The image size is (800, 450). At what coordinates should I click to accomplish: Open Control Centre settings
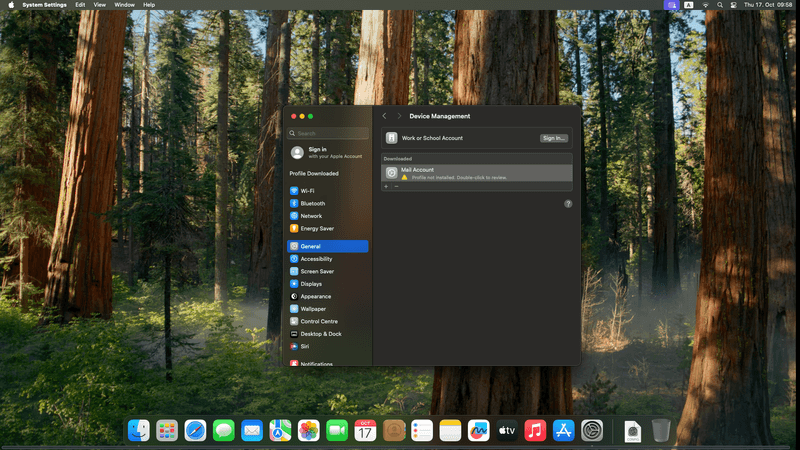click(x=318, y=321)
